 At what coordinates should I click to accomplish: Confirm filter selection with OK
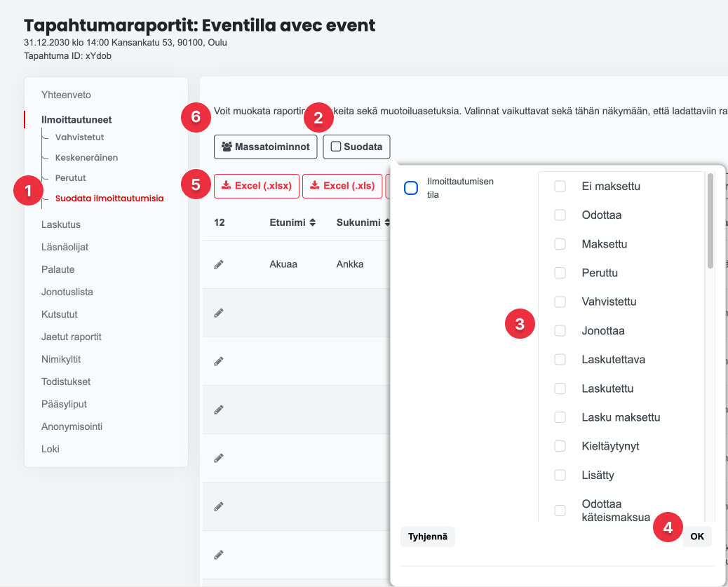click(697, 537)
